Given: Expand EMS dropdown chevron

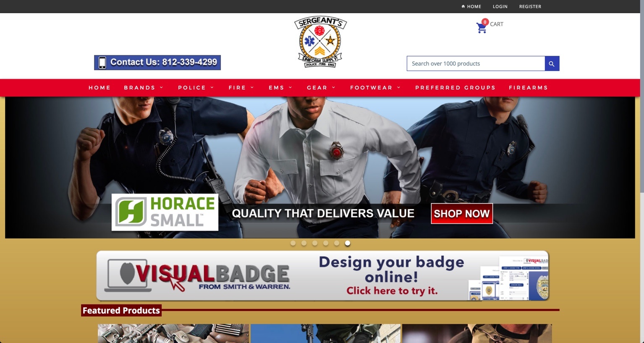Looking at the screenshot, I should coord(291,88).
